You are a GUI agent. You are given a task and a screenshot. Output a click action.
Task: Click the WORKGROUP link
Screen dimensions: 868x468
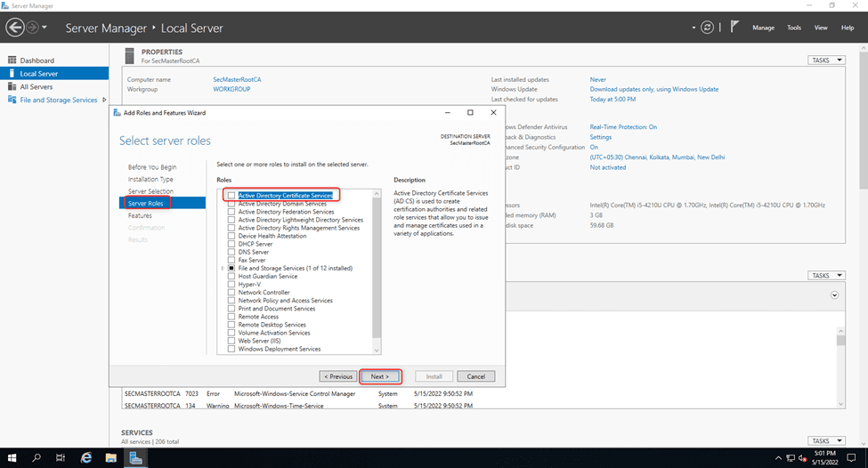231,89
